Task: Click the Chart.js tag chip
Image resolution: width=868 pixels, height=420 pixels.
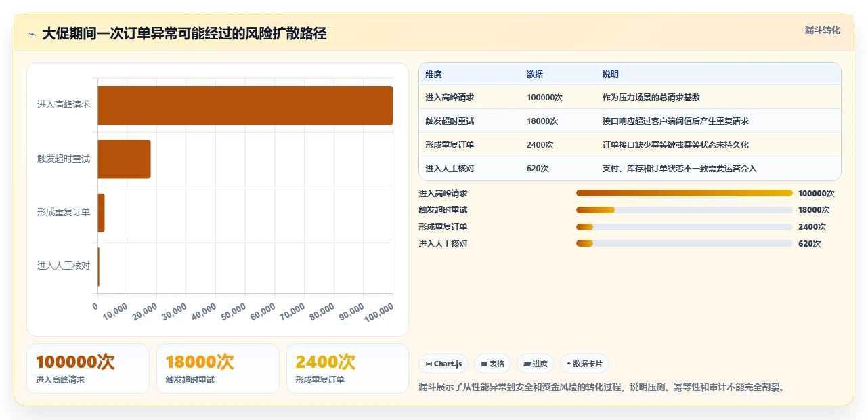Action: (443, 364)
